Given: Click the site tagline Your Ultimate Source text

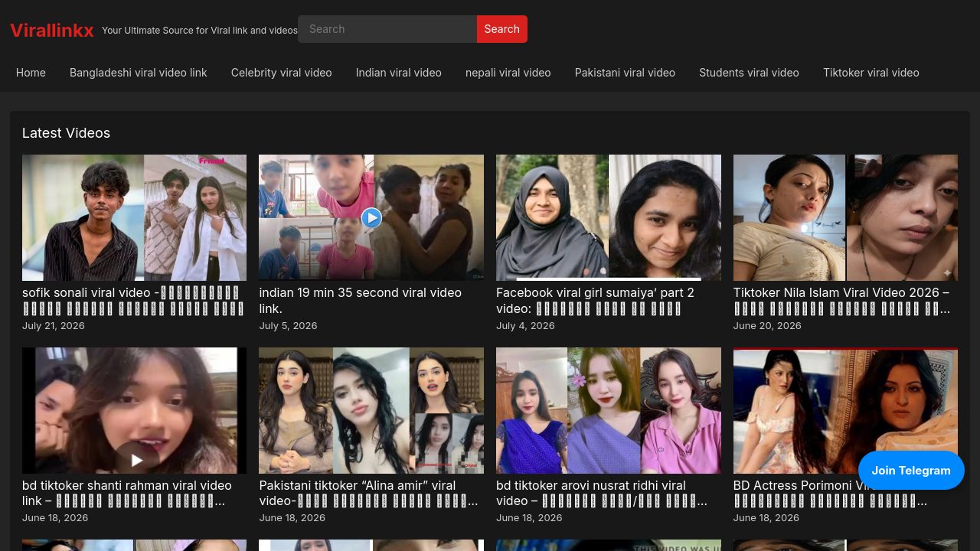Looking at the screenshot, I should point(200,31).
